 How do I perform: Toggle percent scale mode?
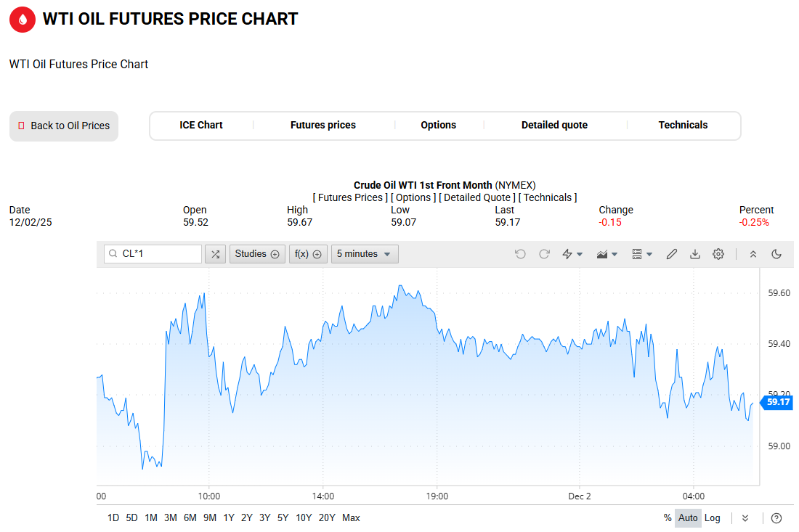click(x=668, y=517)
